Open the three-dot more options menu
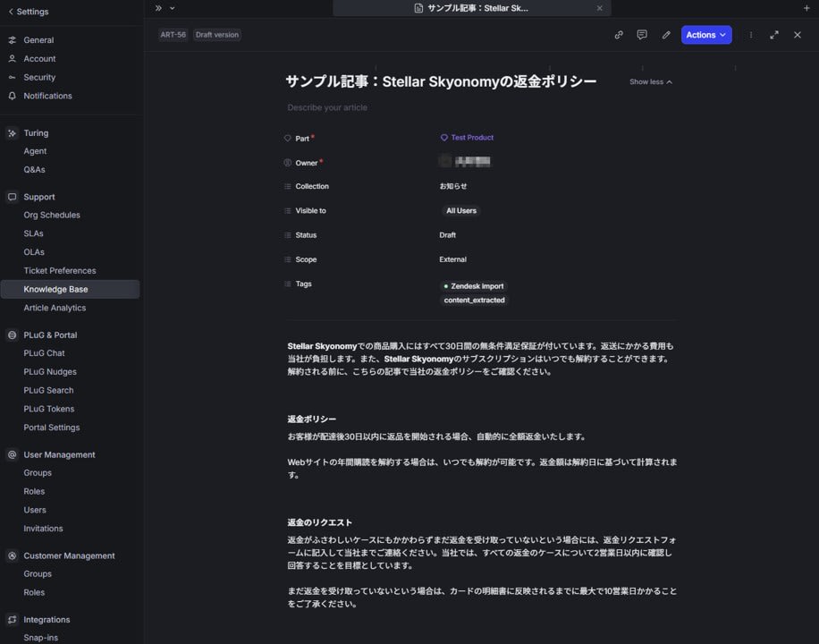 (751, 35)
